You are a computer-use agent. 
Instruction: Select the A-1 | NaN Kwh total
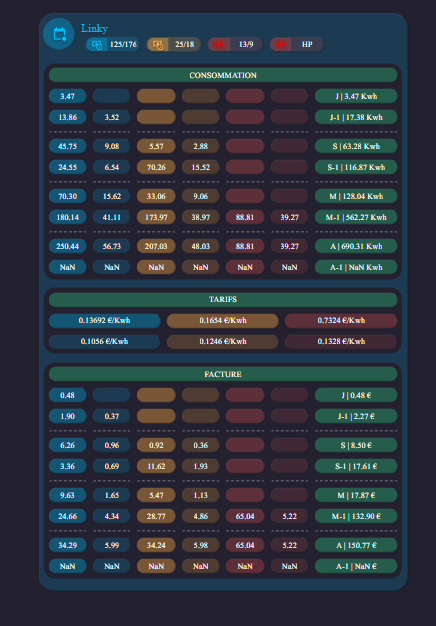pos(356,267)
